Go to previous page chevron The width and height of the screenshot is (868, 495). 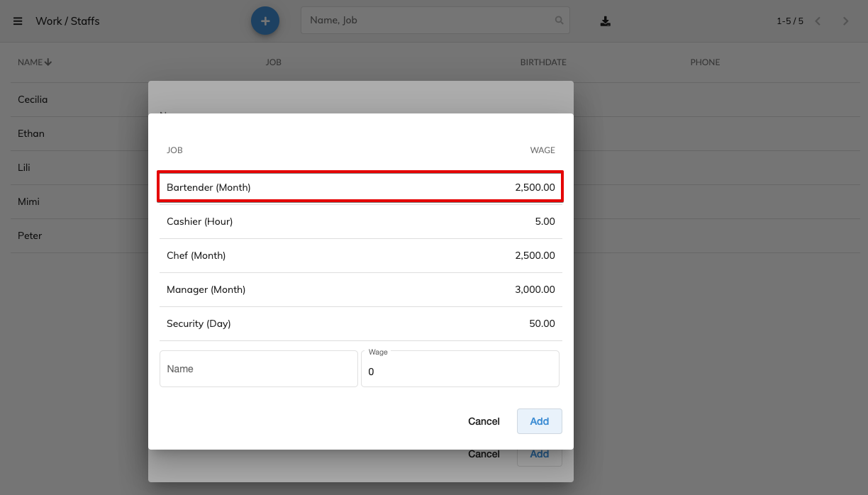[x=818, y=21]
